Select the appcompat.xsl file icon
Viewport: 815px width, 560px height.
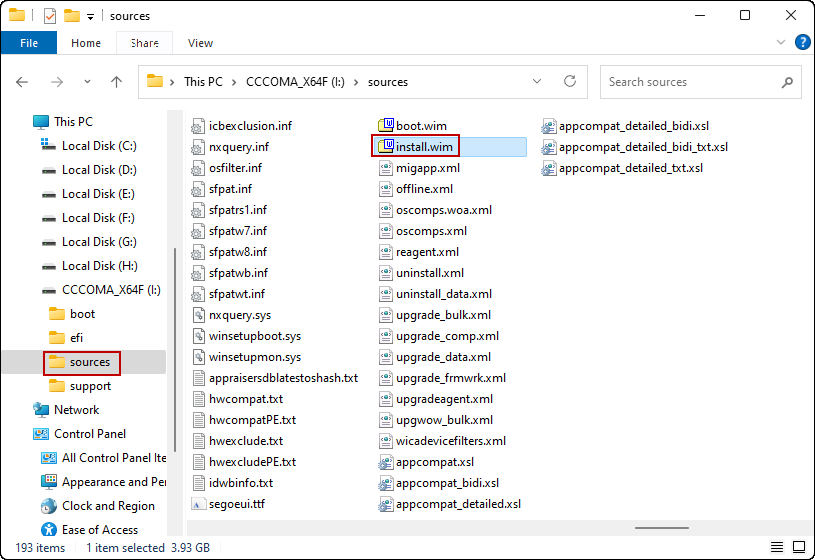(385, 462)
